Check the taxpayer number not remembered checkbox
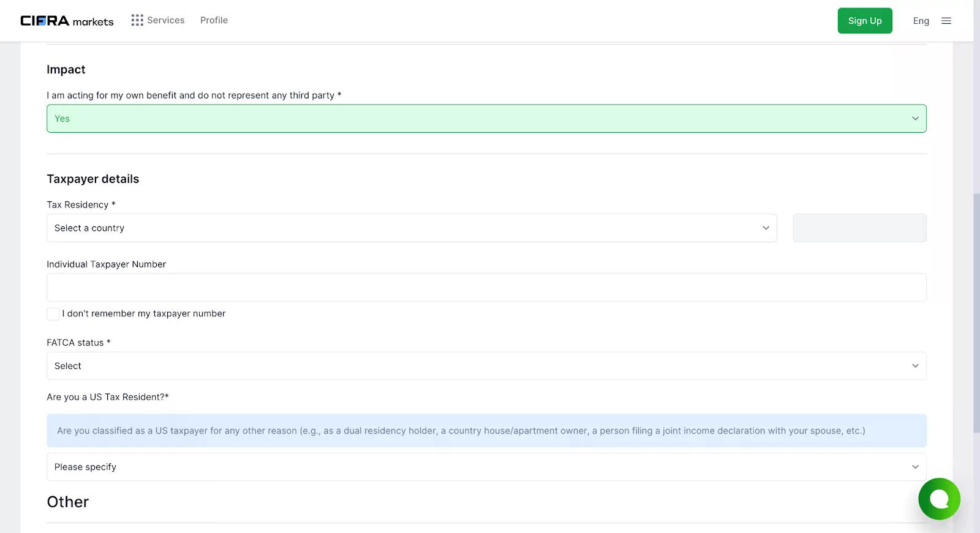This screenshot has height=533, width=980. pos(53,314)
